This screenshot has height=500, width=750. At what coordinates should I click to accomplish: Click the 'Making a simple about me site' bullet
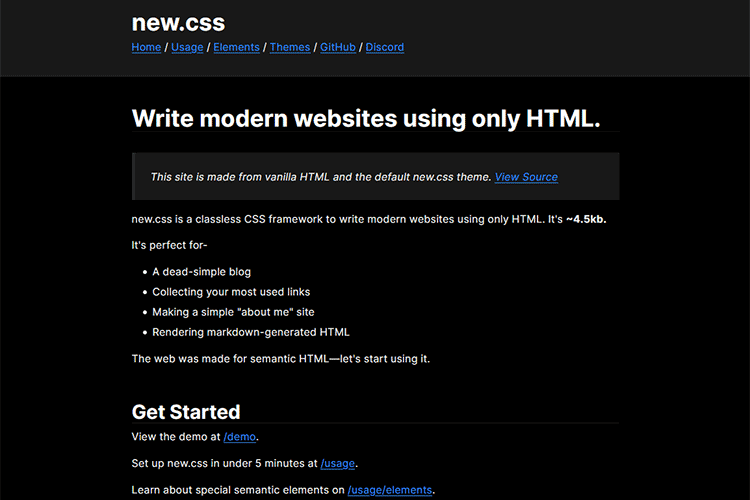coord(233,312)
